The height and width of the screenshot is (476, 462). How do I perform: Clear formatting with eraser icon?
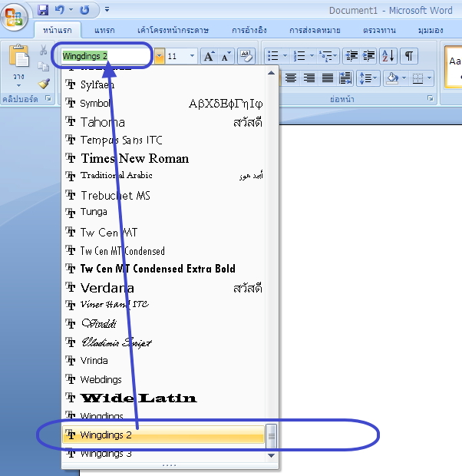(x=246, y=56)
